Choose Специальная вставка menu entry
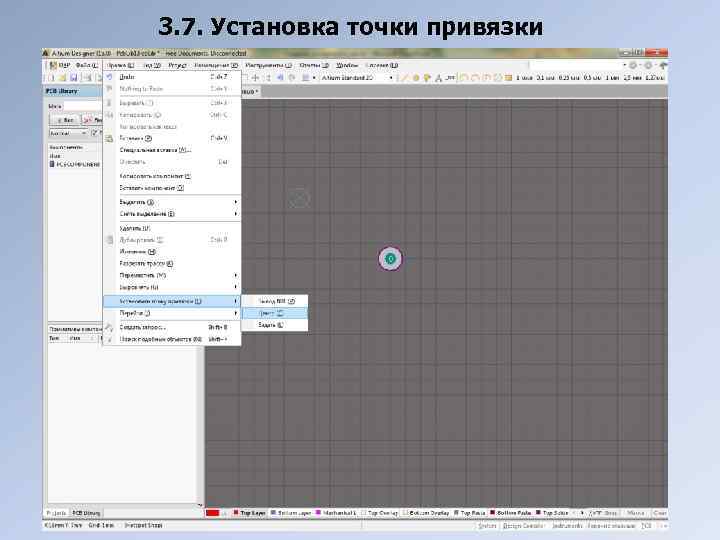The image size is (720, 540). [172, 150]
